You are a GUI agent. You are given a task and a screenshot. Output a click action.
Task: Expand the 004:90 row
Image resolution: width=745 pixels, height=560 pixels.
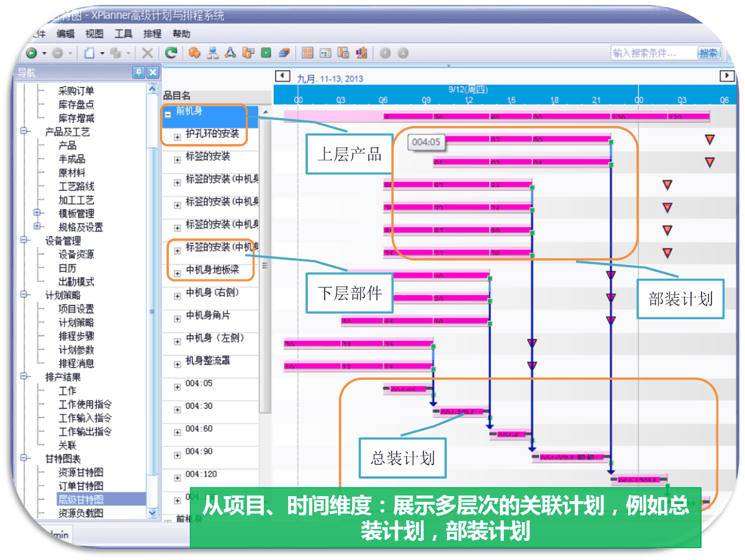178,454
